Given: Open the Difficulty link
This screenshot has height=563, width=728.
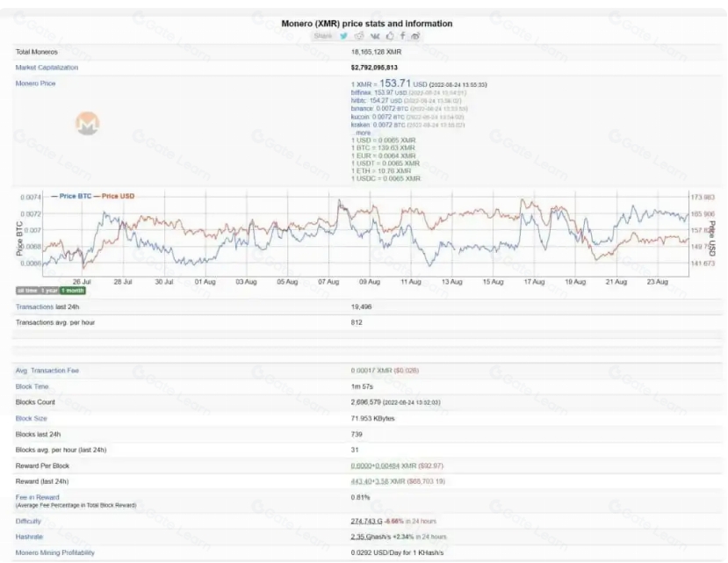Looking at the screenshot, I should pyautogui.click(x=28, y=521).
